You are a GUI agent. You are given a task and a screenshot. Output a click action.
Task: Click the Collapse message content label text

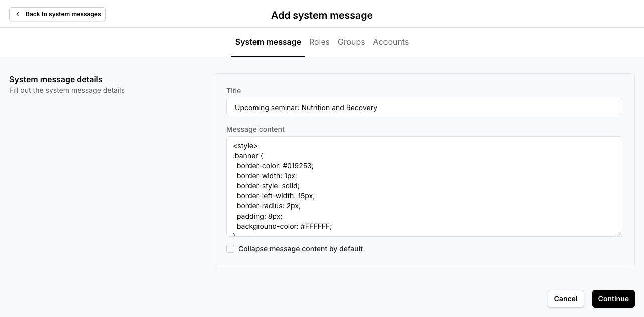(x=301, y=249)
